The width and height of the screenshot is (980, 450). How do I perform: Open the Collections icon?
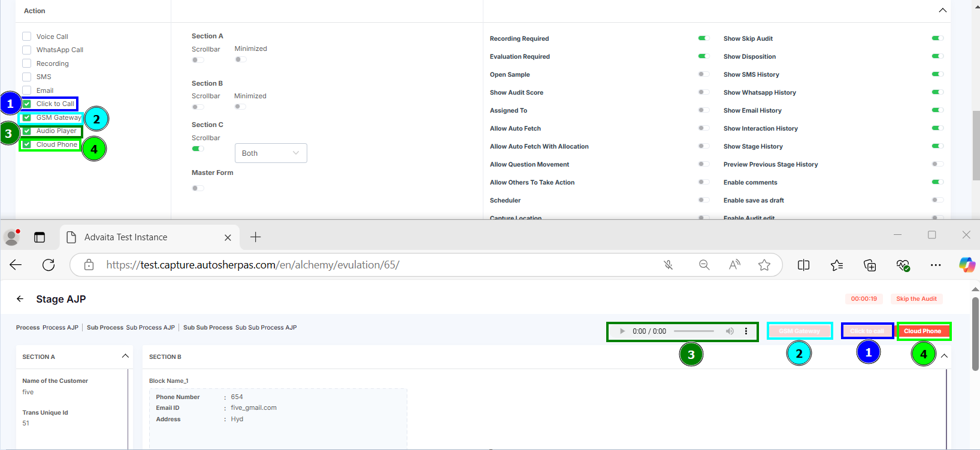coord(870,265)
